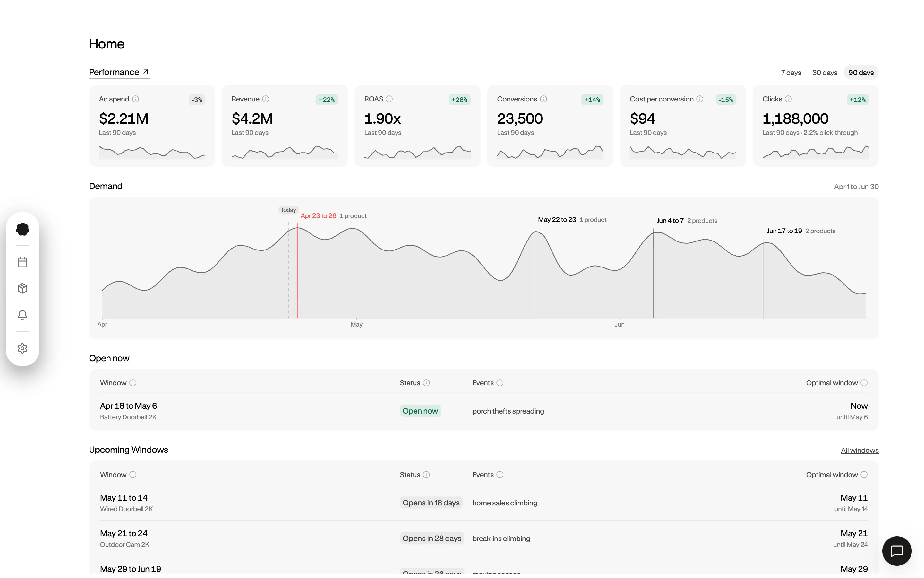Select the 90 days range

tap(860, 73)
